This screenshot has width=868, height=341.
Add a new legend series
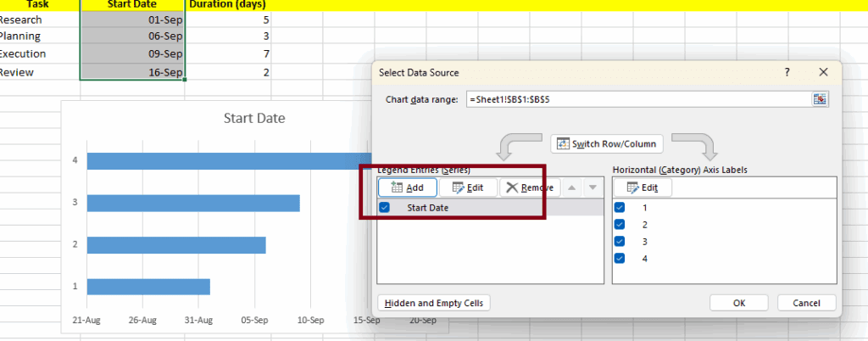(408, 187)
